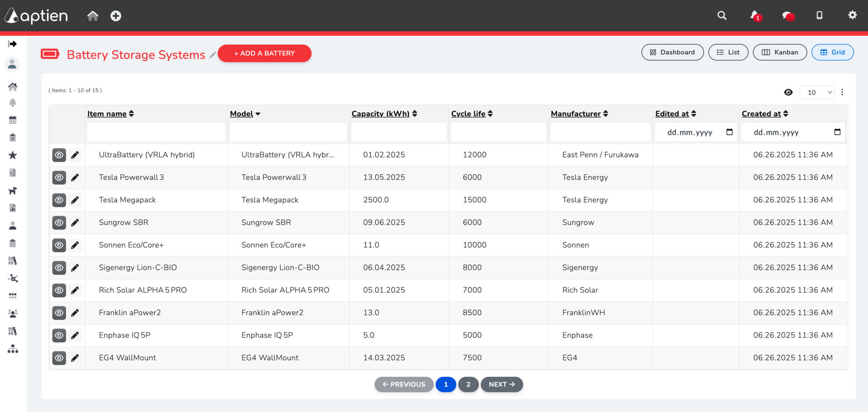This screenshot has height=412, width=868.
Task: Edit the Tesla Megapack row with pencil
Action: 75,200
